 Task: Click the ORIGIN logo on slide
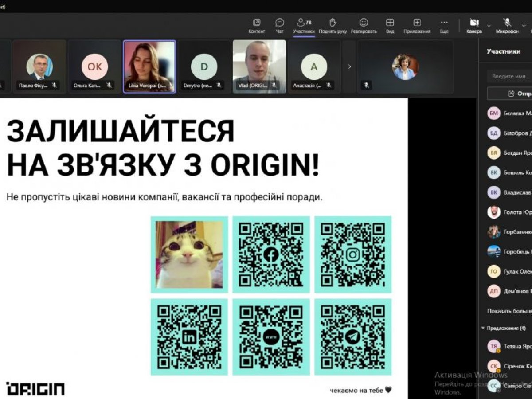tap(35, 389)
